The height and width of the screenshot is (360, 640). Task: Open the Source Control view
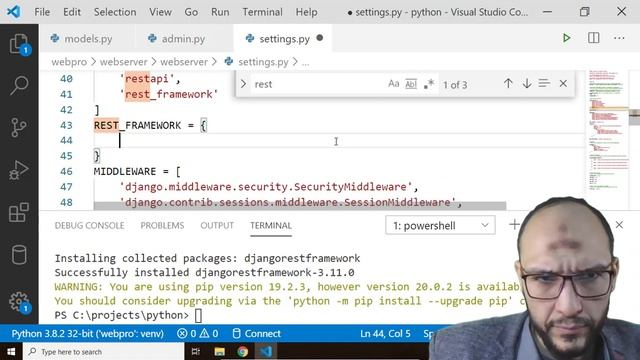point(19,128)
